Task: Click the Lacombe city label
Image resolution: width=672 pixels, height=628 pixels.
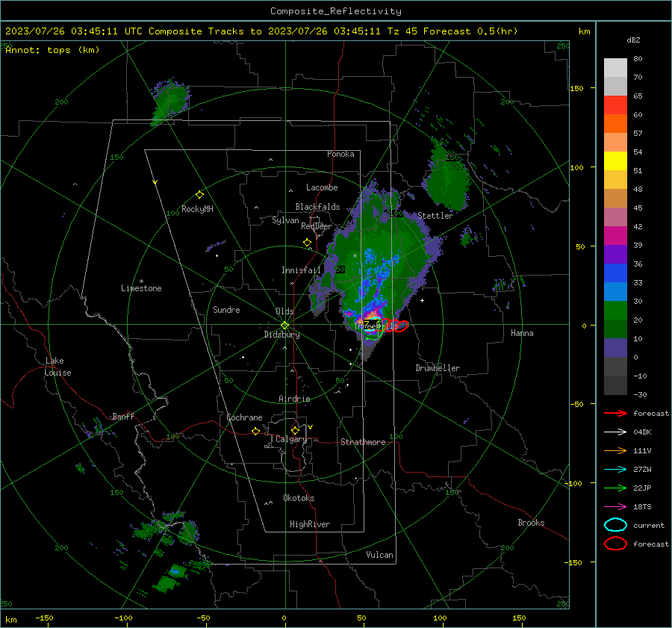Action: pyautogui.click(x=322, y=187)
